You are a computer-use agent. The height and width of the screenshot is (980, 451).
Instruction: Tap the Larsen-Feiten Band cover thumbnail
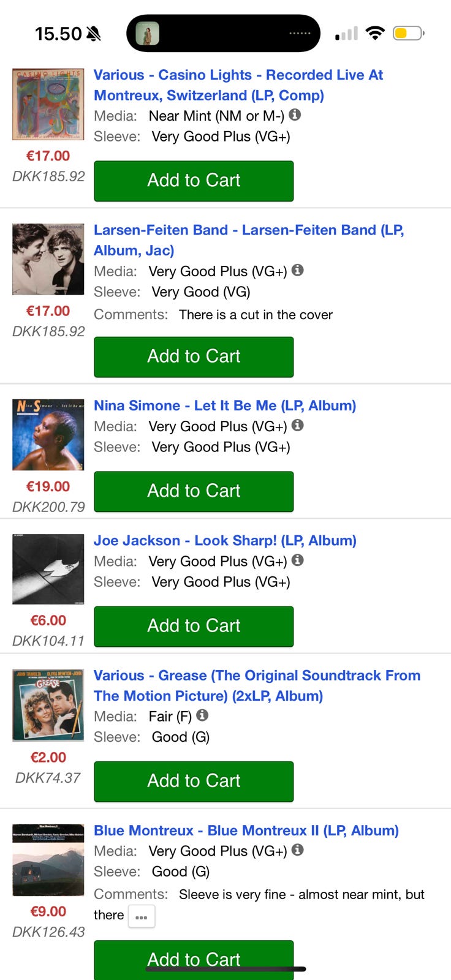[x=48, y=260]
